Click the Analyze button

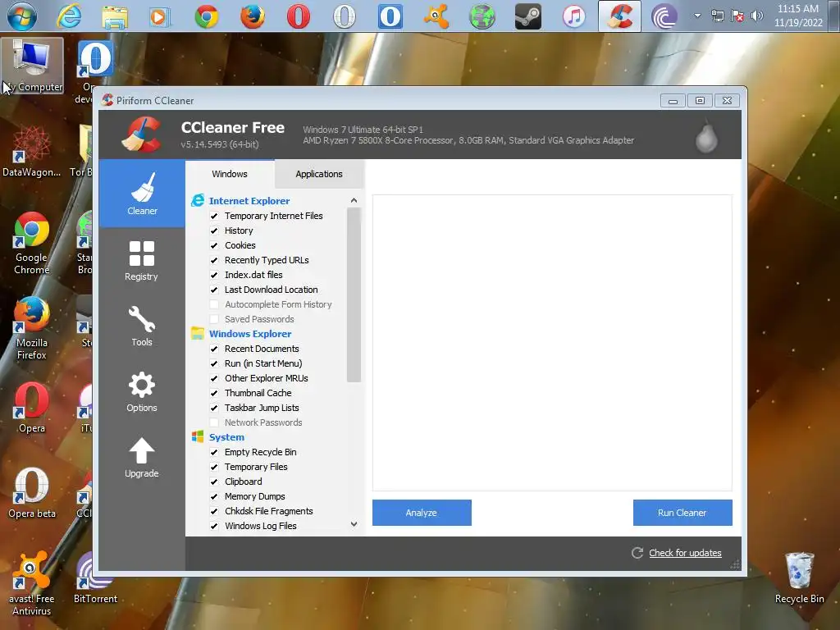click(x=422, y=513)
